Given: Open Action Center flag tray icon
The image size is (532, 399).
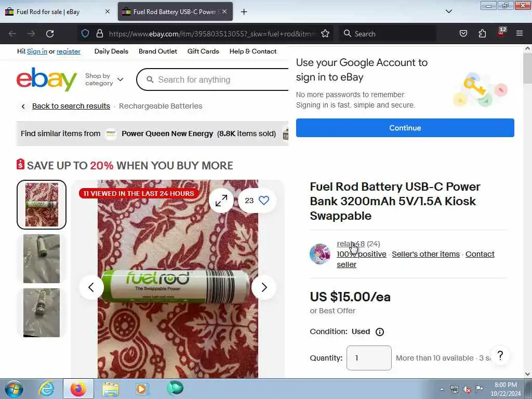Looking at the screenshot, I should pyautogui.click(x=479, y=389).
